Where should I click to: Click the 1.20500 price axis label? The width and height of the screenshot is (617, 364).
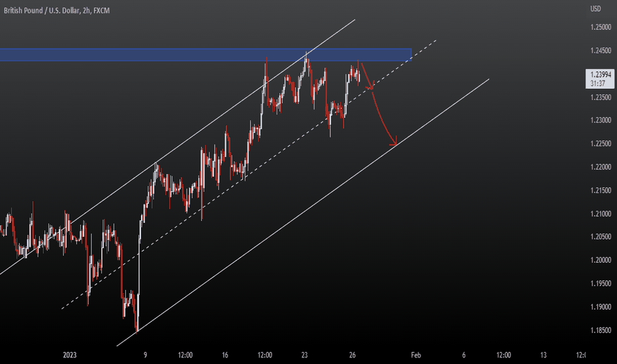tap(600, 236)
